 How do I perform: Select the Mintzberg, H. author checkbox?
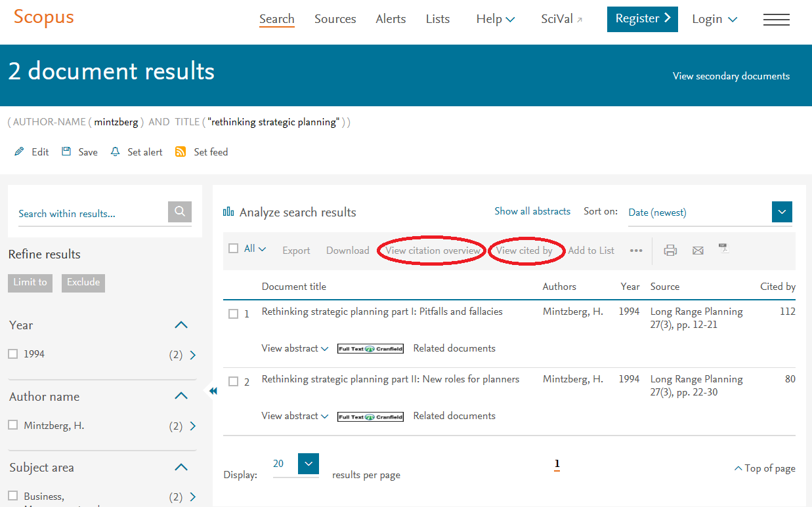pyautogui.click(x=13, y=425)
